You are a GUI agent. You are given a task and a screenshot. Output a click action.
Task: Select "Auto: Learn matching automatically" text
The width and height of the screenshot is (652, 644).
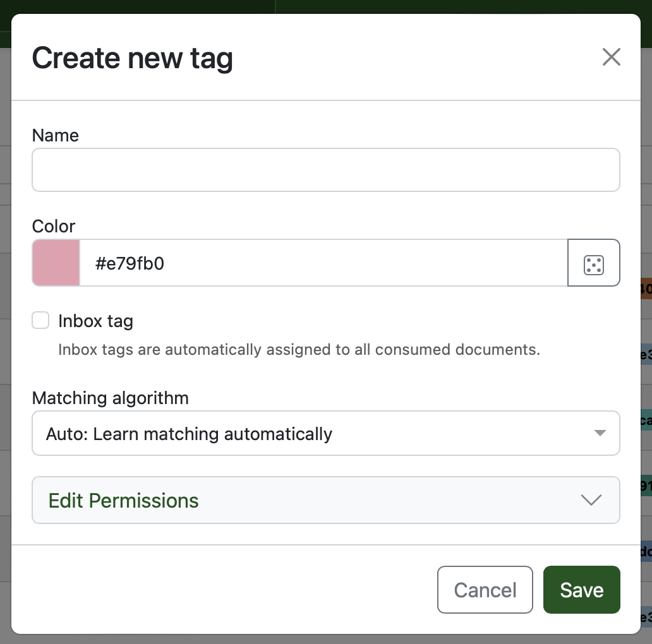[189, 434]
